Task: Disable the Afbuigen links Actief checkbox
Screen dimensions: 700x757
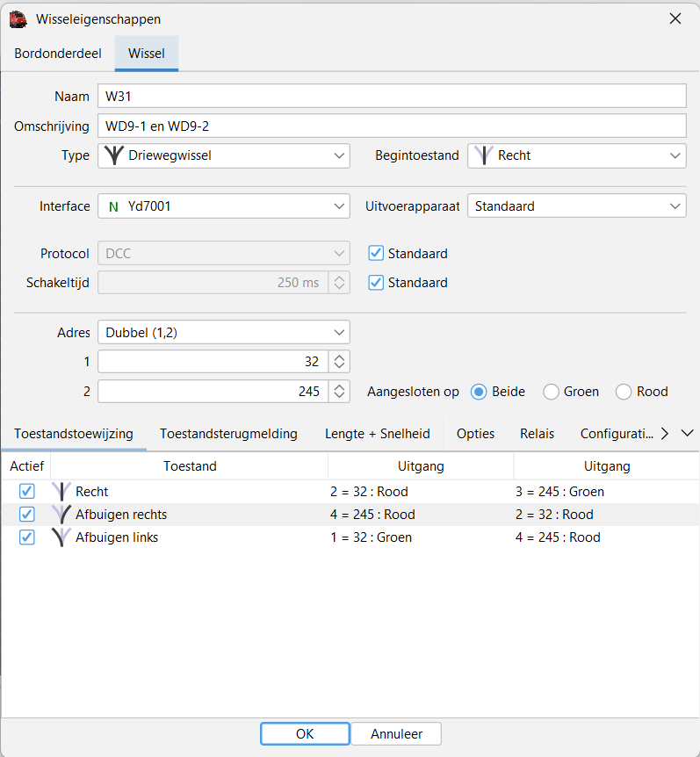Action: click(27, 537)
